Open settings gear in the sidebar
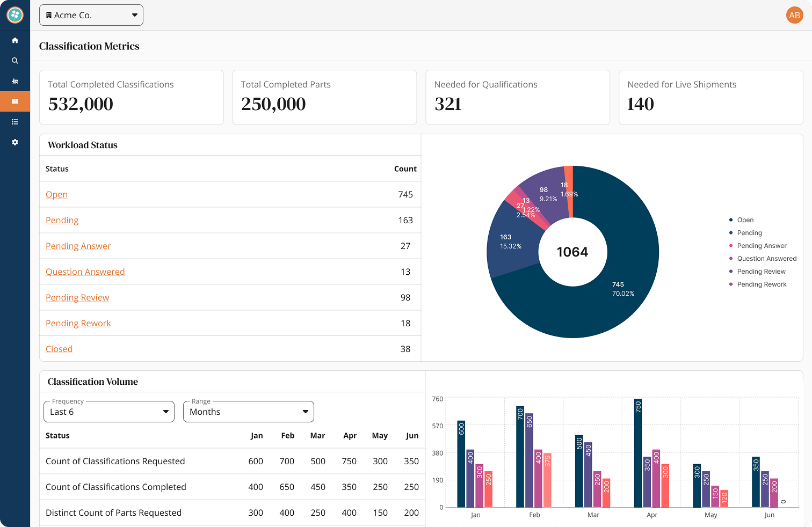 pos(15,142)
